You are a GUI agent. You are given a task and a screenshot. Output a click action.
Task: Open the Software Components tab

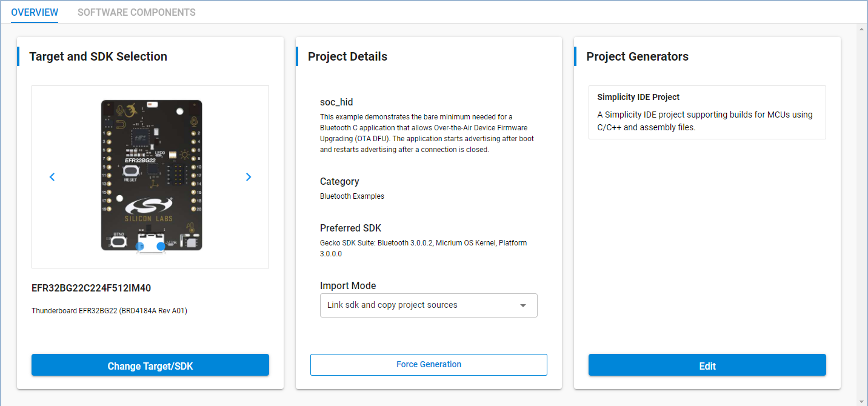[136, 12]
